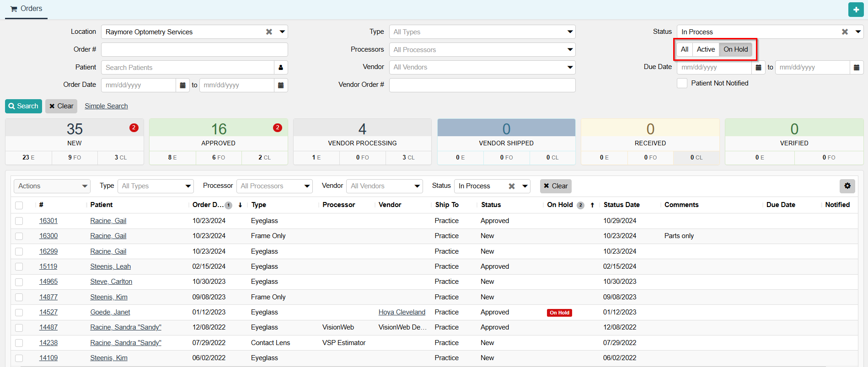The height and width of the screenshot is (367, 868).
Task: Toggle Order Date column sort arrow
Action: click(240, 205)
